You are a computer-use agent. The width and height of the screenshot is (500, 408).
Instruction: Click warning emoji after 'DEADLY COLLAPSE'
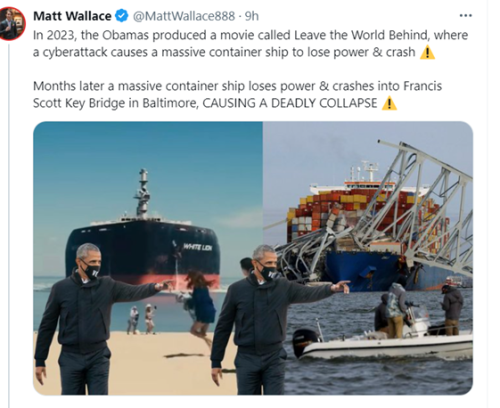pos(389,103)
